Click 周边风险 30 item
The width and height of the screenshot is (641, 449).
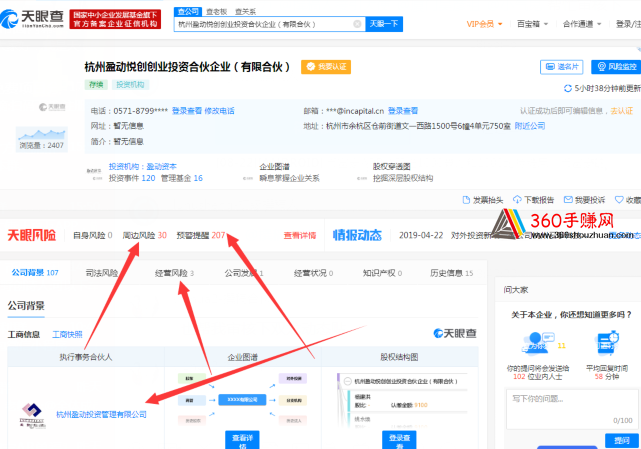click(144, 235)
